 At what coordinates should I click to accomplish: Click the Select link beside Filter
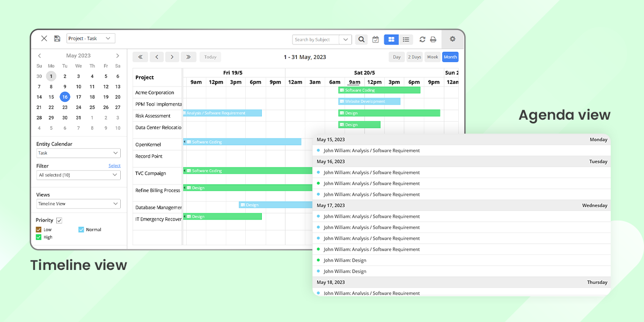tap(114, 166)
